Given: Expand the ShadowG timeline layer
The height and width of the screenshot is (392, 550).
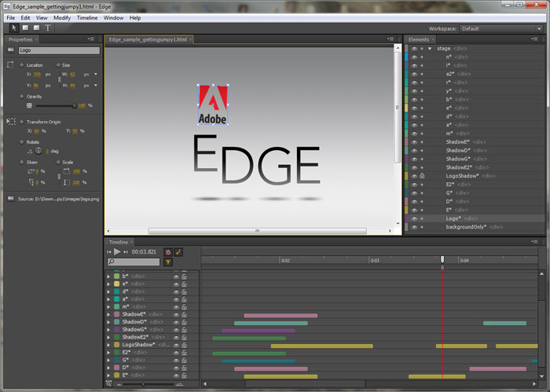Looking at the screenshot, I should point(108,330).
